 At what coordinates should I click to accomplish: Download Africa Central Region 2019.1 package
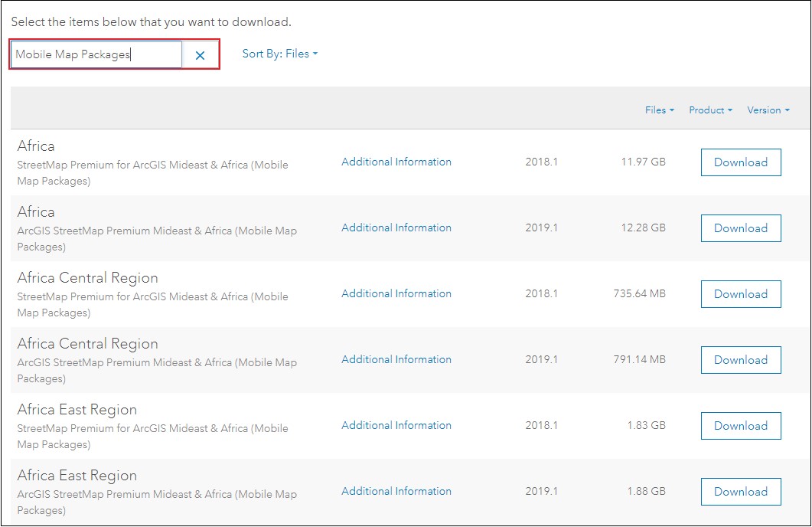coord(741,359)
